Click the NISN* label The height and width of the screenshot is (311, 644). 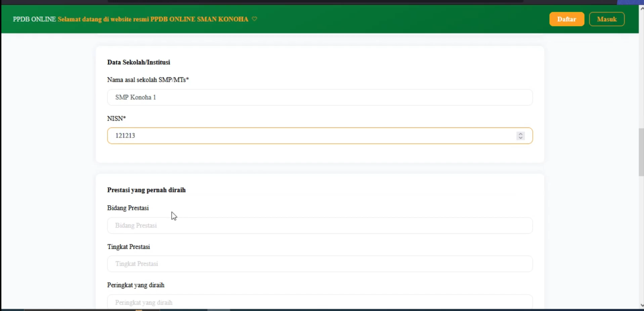(x=116, y=118)
